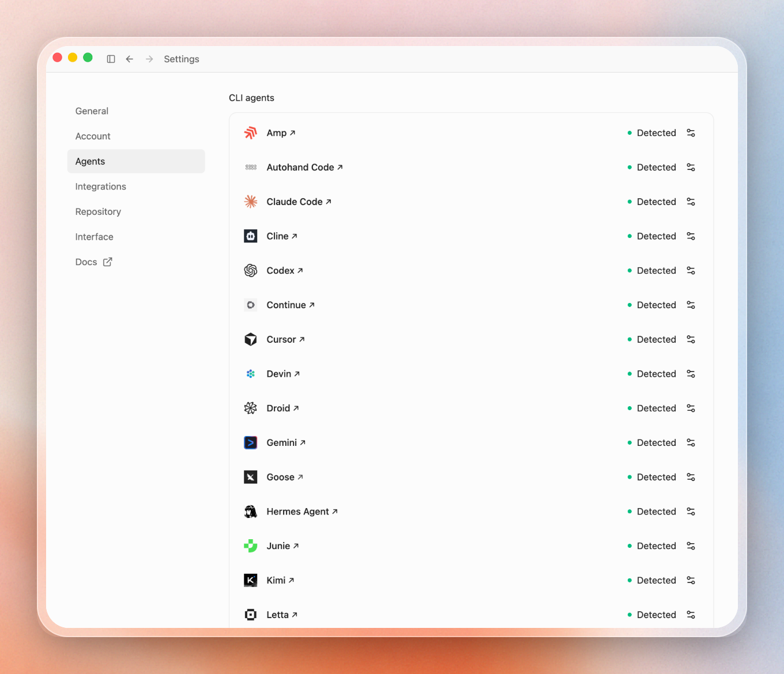Open configuration sliders for Kimi
Image resolution: width=784 pixels, height=674 pixels.
coord(691,581)
